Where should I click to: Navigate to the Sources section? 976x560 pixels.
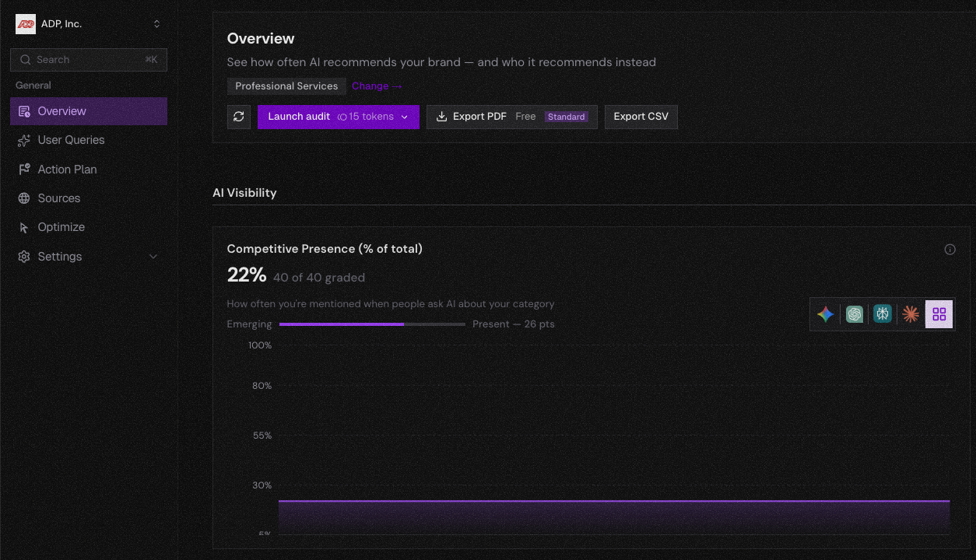click(x=59, y=198)
